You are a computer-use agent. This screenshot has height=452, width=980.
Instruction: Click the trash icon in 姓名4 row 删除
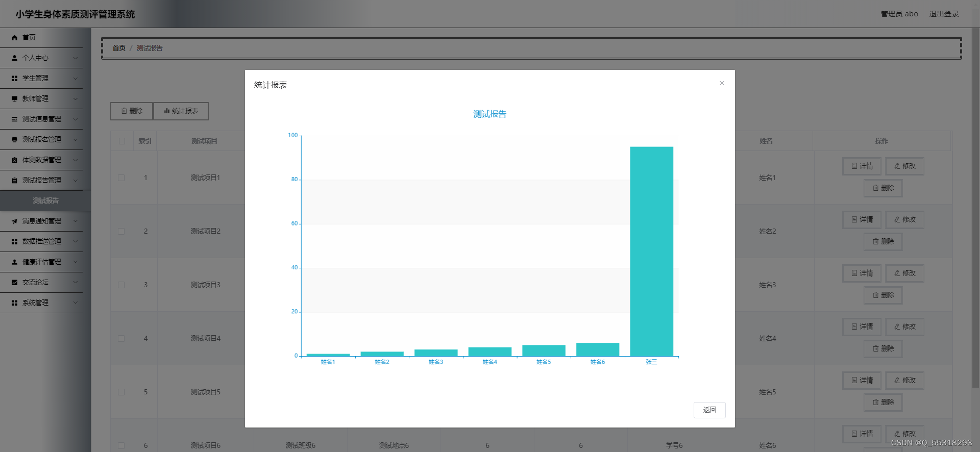(x=875, y=348)
